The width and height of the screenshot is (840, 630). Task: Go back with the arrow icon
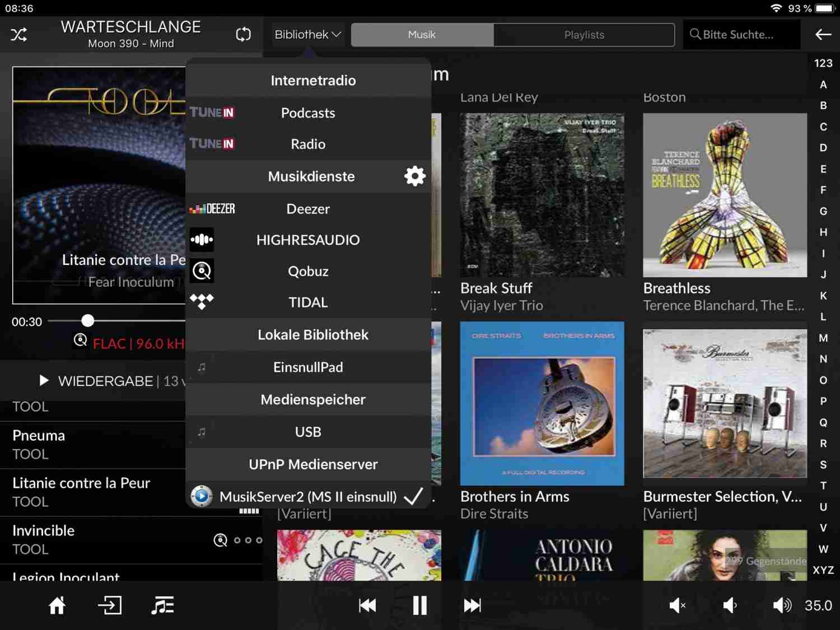823,35
